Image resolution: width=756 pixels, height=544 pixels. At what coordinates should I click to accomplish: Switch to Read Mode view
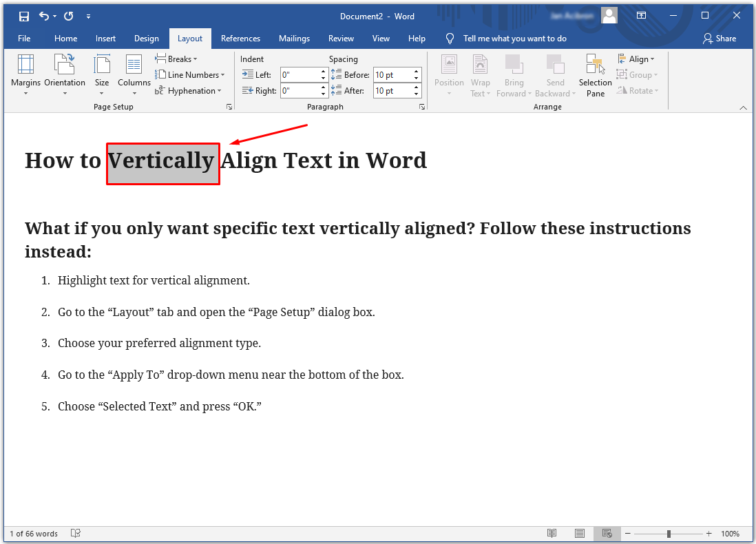pyautogui.click(x=552, y=534)
